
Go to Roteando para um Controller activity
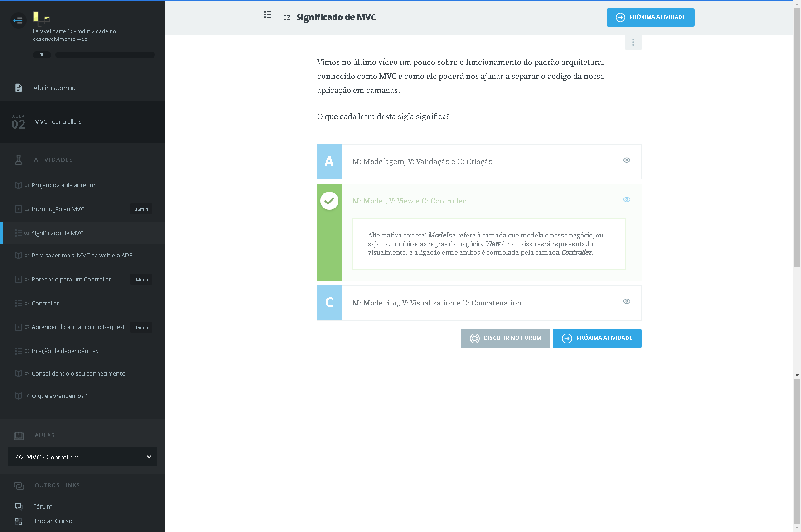pyautogui.click(x=71, y=280)
